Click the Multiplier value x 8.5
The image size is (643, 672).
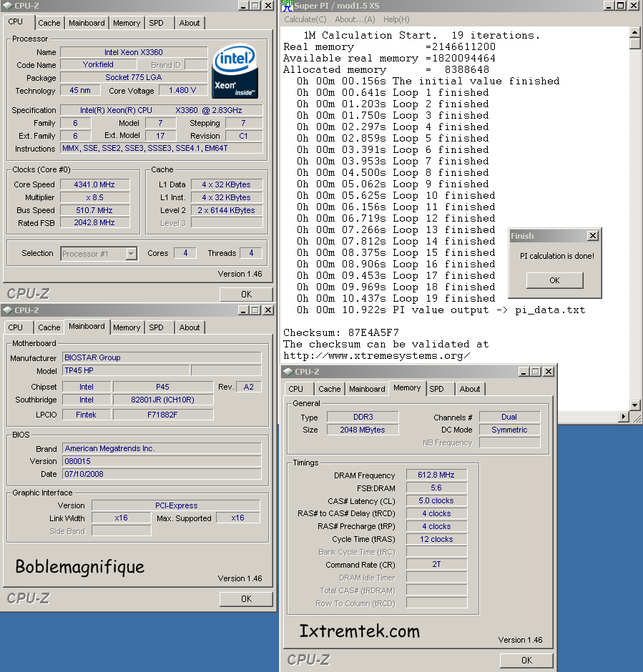94,197
